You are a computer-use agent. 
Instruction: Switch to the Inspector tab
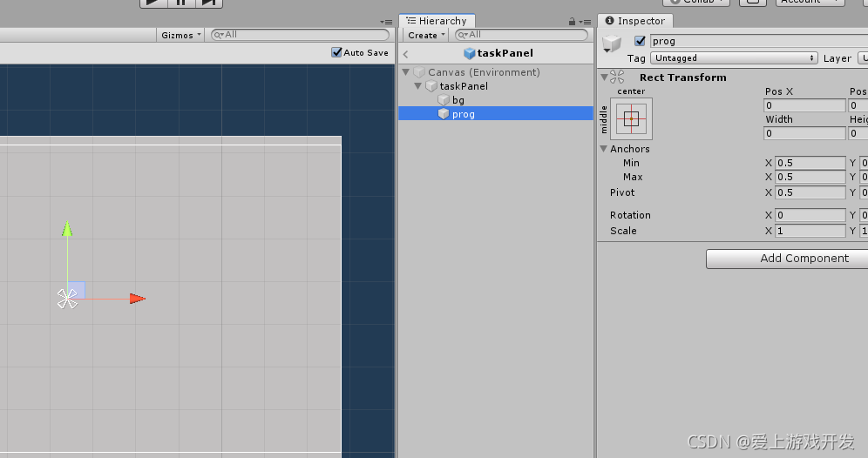tap(635, 21)
